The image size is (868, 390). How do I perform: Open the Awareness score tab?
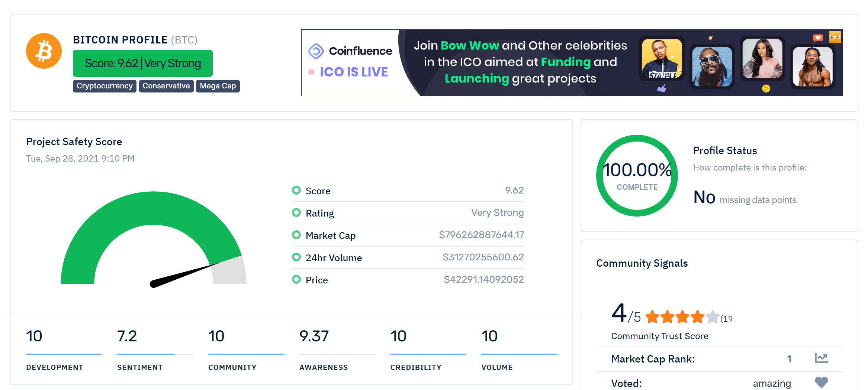[337, 350]
